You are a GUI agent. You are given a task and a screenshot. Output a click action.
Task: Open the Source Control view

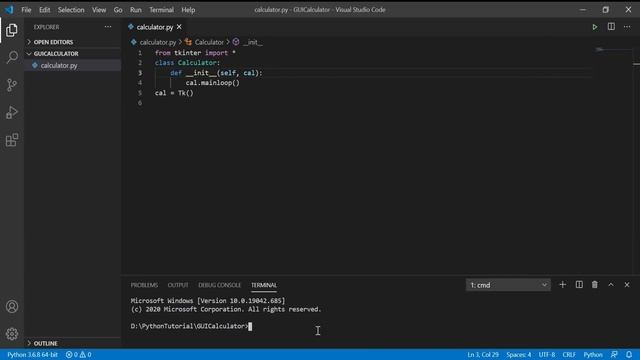pyautogui.click(x=12, y=85)
